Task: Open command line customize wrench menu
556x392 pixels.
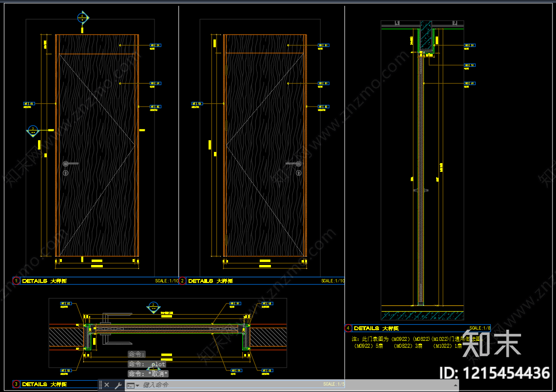Action: (118, 385)
